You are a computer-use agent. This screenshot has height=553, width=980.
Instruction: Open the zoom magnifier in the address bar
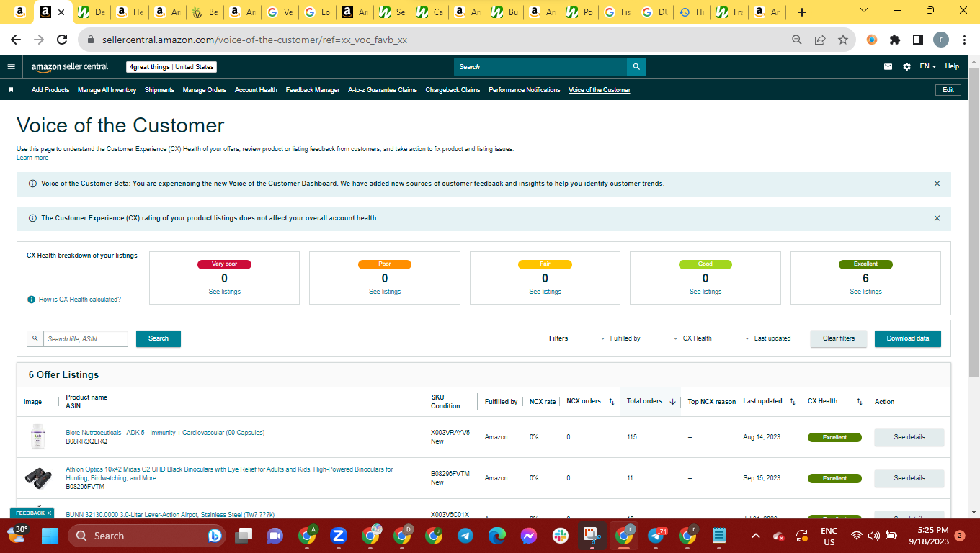(x=796, y=40)
